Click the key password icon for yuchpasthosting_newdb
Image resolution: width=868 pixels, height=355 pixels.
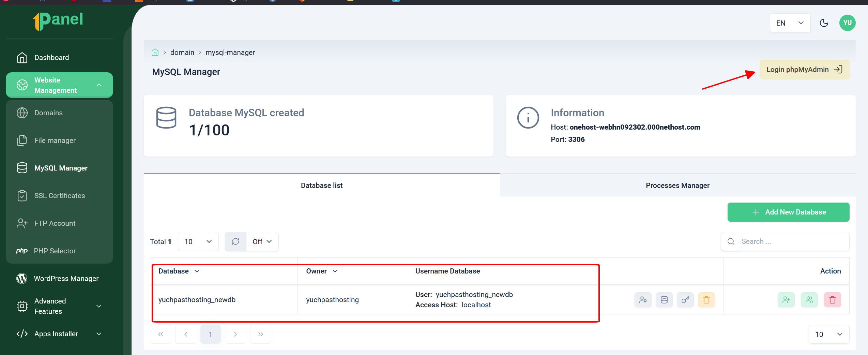(x=685, y=300)
